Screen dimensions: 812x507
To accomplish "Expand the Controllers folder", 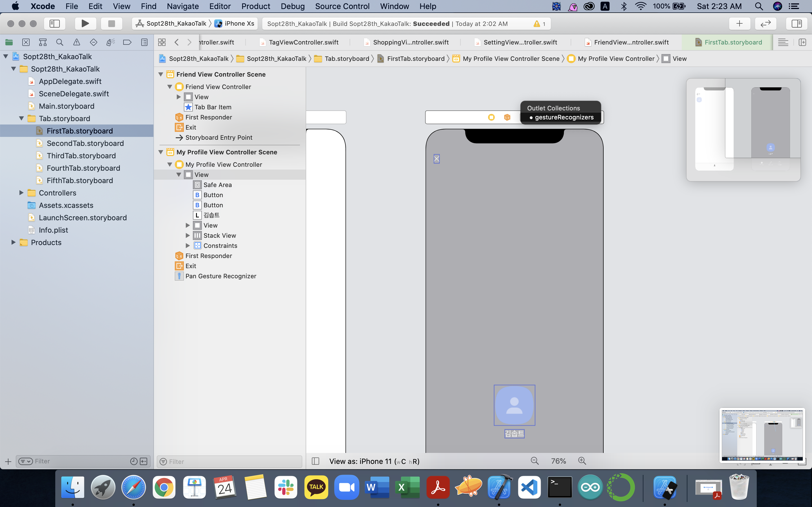I will (x=21, y=193).
